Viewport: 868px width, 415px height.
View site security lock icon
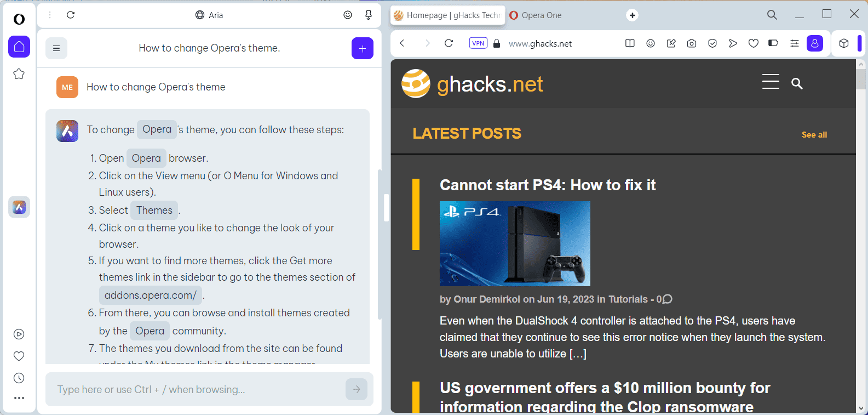(x=497, y=43)
